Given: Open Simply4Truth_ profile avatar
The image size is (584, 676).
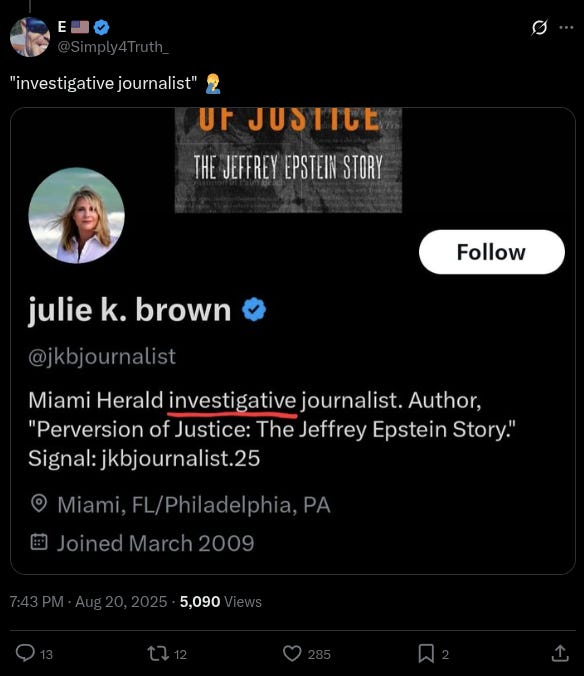Looking at the screenshot, I should (30, 37).
